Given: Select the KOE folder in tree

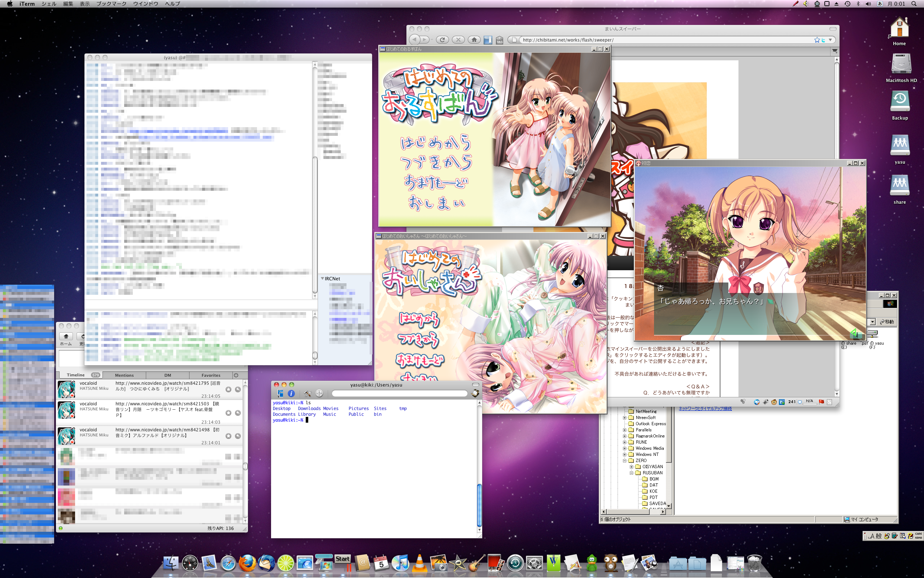Looking at the screenshot, I should click(x=653, y=491).
